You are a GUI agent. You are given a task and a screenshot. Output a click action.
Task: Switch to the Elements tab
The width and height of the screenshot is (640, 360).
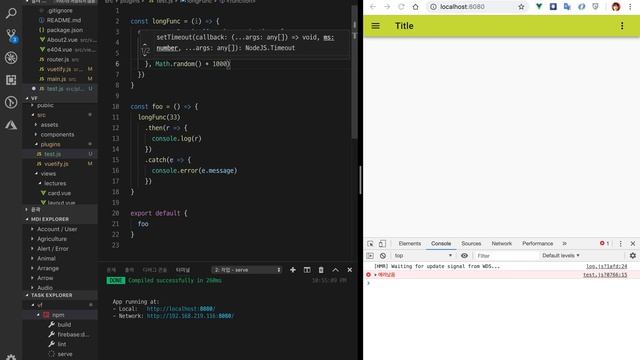[x=409, y=243]
